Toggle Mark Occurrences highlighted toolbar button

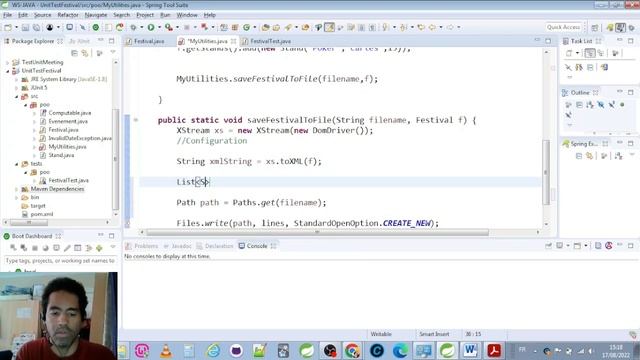coord(329,27)
